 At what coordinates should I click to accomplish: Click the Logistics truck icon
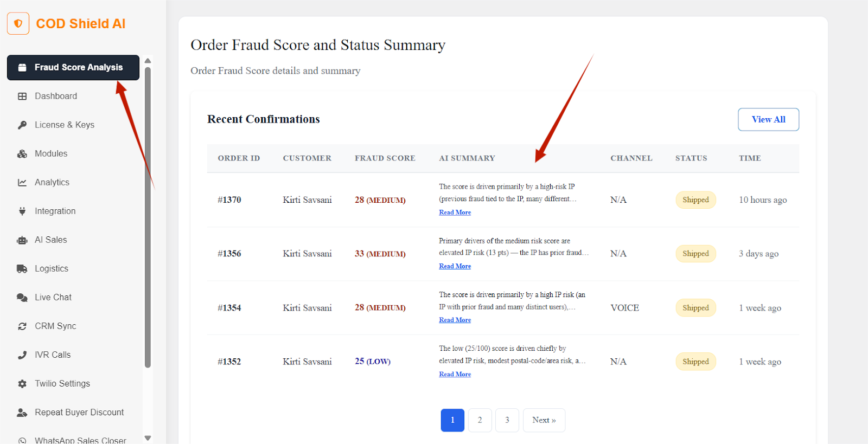(x=22, y=269)
